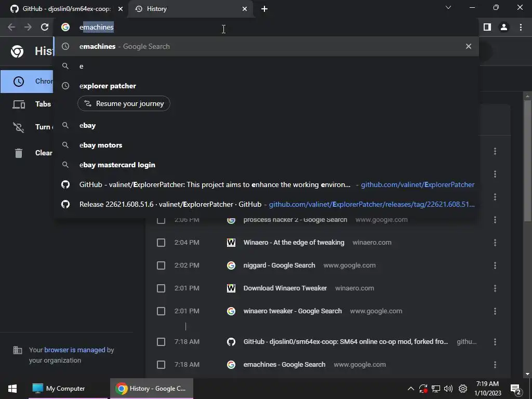Choose the 'ebay mastercard login' suggestion

(x=267, y=165)
